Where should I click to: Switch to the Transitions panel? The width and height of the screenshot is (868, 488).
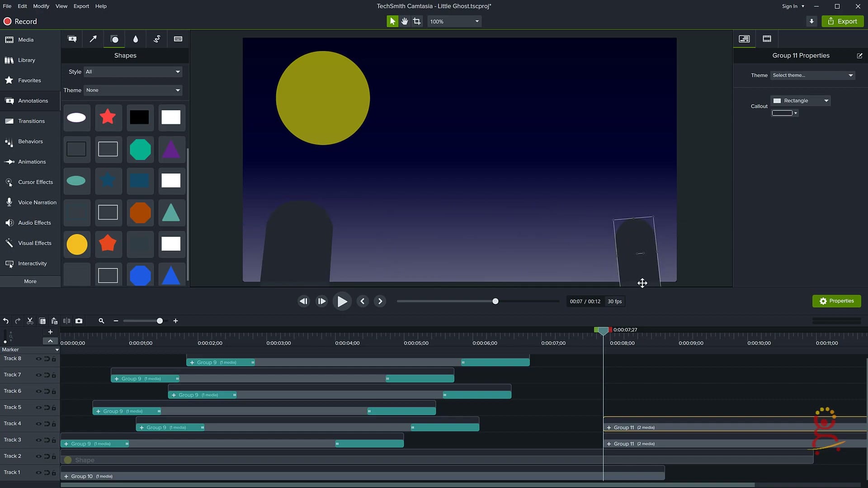point(30,121)
